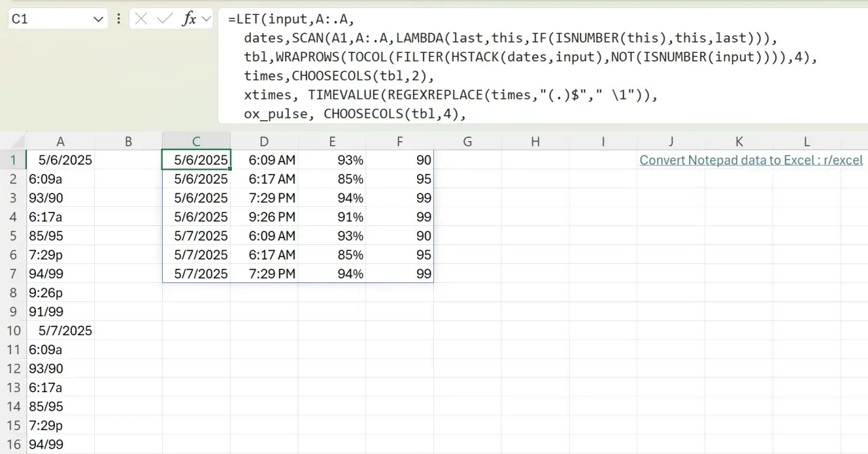Click cell D3 showing 7:29 PM
Screen dimensions: 868x454
(x=264, y=198)
